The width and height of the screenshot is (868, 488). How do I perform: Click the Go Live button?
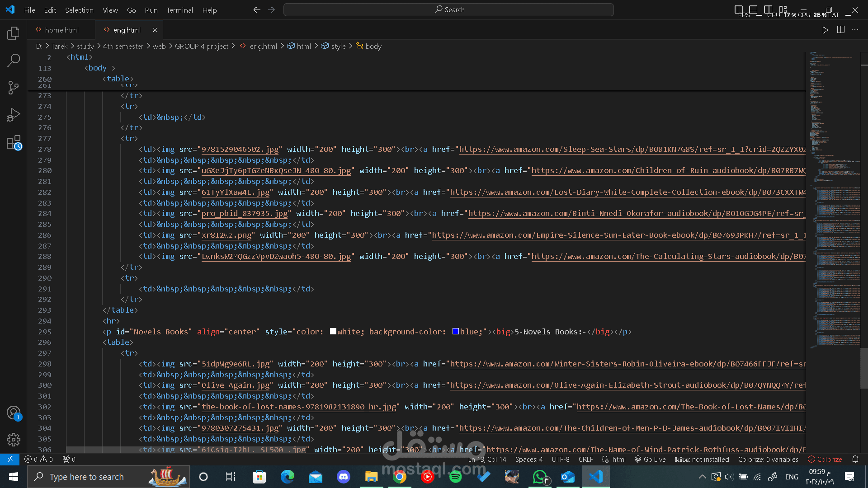(650, 459)
